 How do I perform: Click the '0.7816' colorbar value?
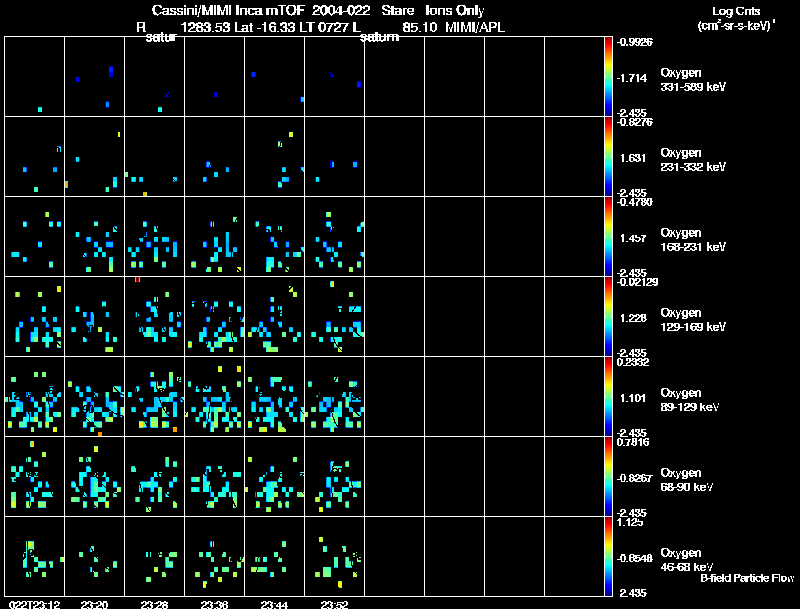(633, 442)
